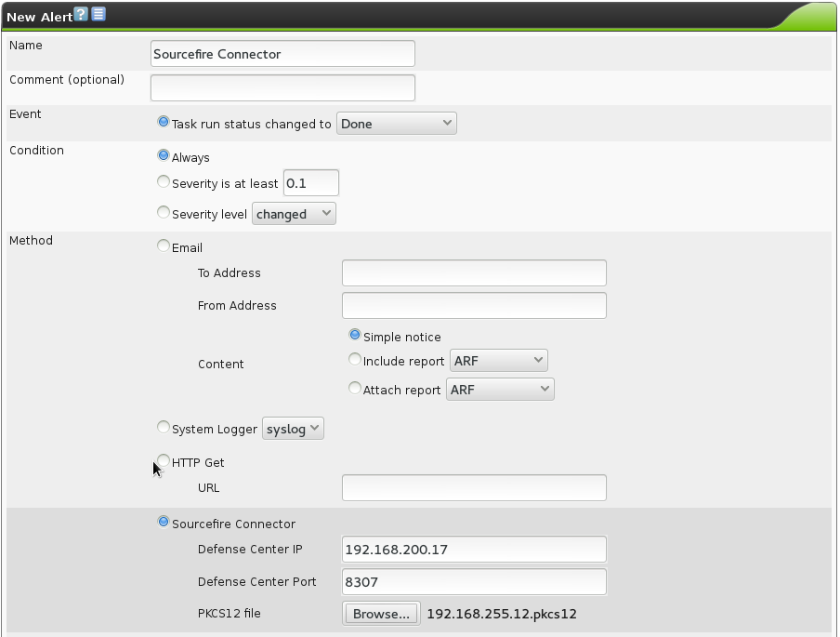840x637 pixels.
Task: Select Task run status changed to radio
Action: click(164, 122)
